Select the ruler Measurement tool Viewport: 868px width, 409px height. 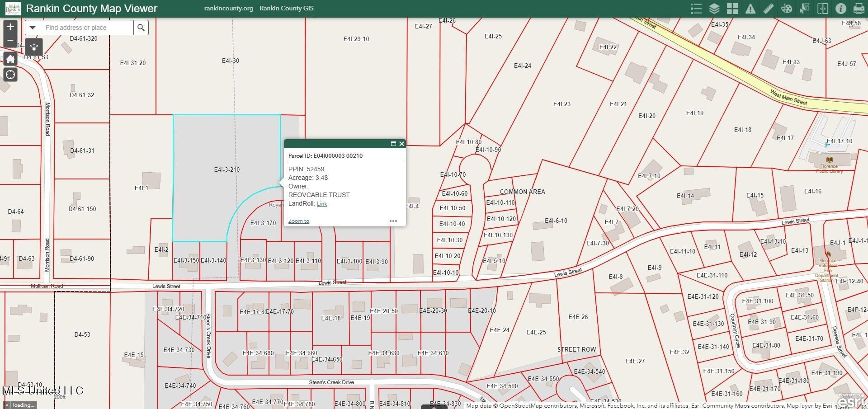tap(769, 9)
